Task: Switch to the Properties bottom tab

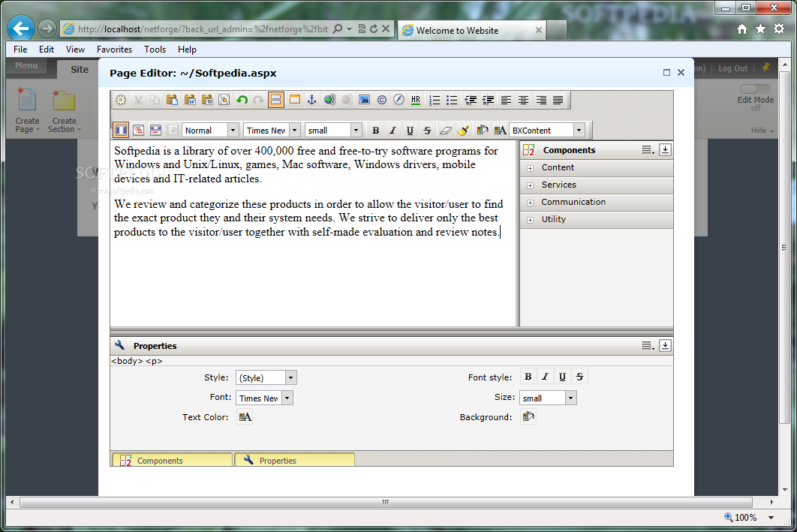Action: pyautogui.click(x=294, y=460)
